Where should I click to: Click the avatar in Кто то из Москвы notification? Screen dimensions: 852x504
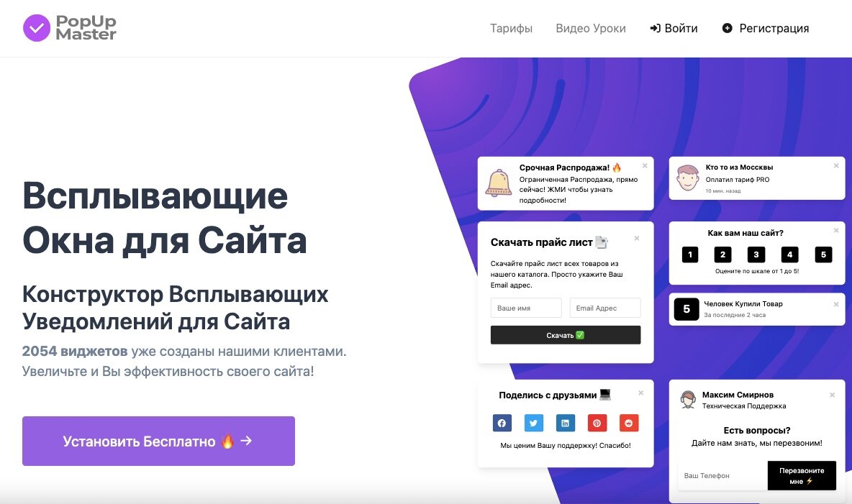coord(687,178)
